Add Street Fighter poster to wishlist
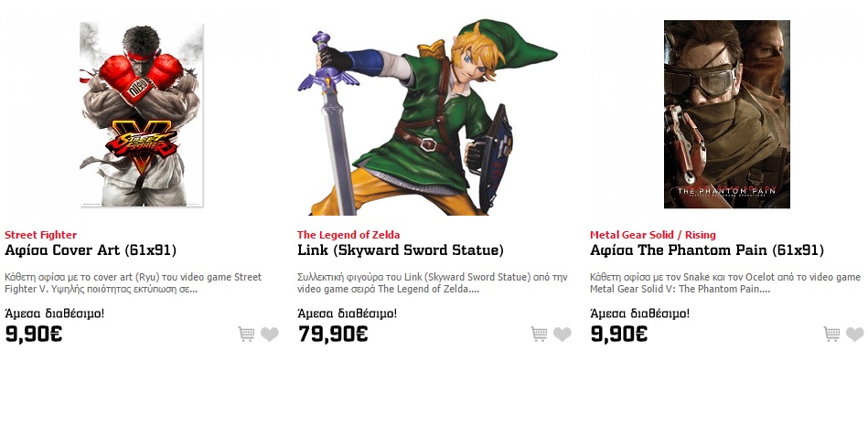Screen dimensions: 868x435 point(270,334)
